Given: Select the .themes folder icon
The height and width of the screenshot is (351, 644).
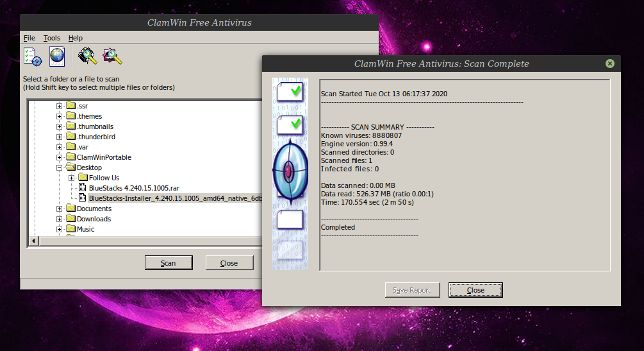Looking at the screenshot, I should (x=70, y=116).
